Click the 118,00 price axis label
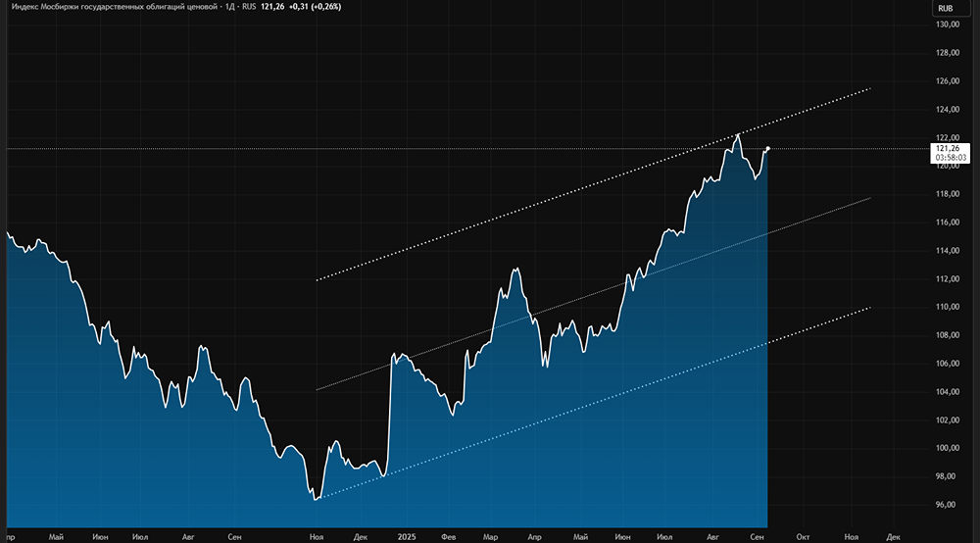Screen dimensions: 980x543 tap(948, 194)
